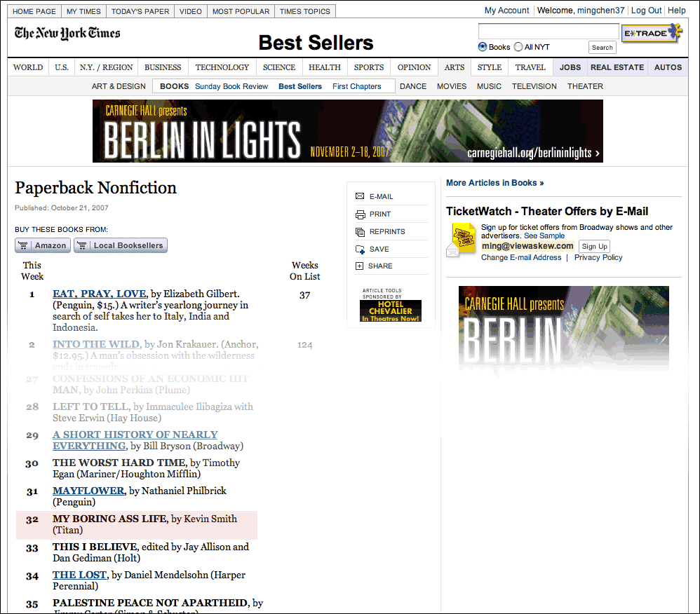Go to the JOBS section
The width and height of the screenshot is (700, 614).
[570, 67]
